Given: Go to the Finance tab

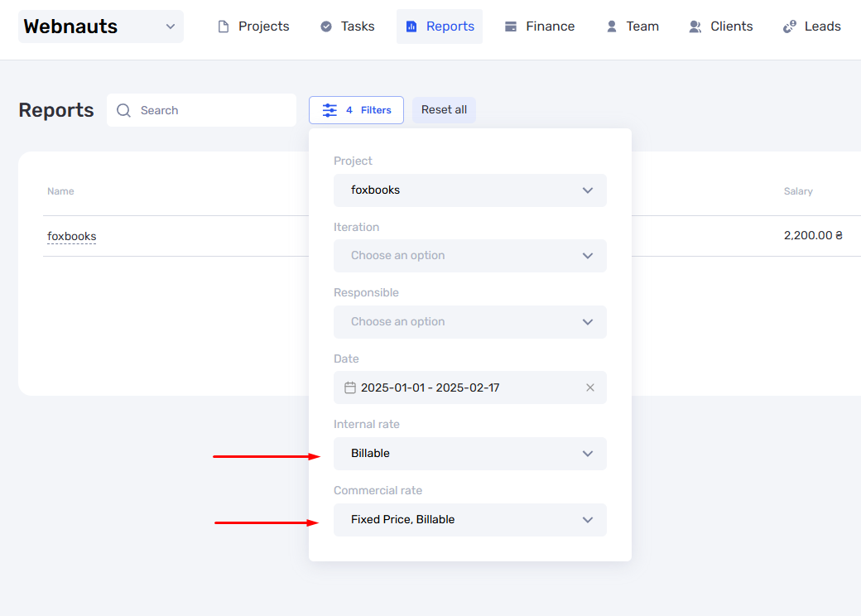Looking at the screenshot, I should tap(540, 26).
